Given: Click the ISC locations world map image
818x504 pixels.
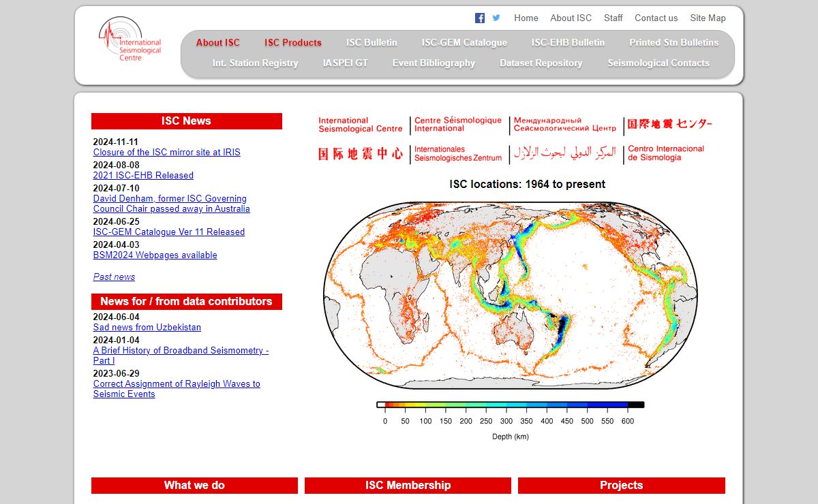Looking at the screenshot, I should (511, 295).
